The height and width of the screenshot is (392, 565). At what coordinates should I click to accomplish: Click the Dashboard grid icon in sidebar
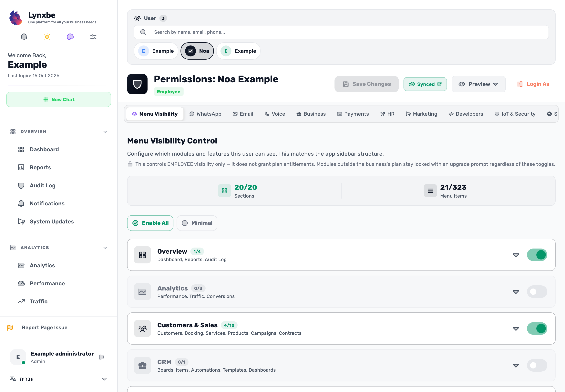[x=21, y=149]
